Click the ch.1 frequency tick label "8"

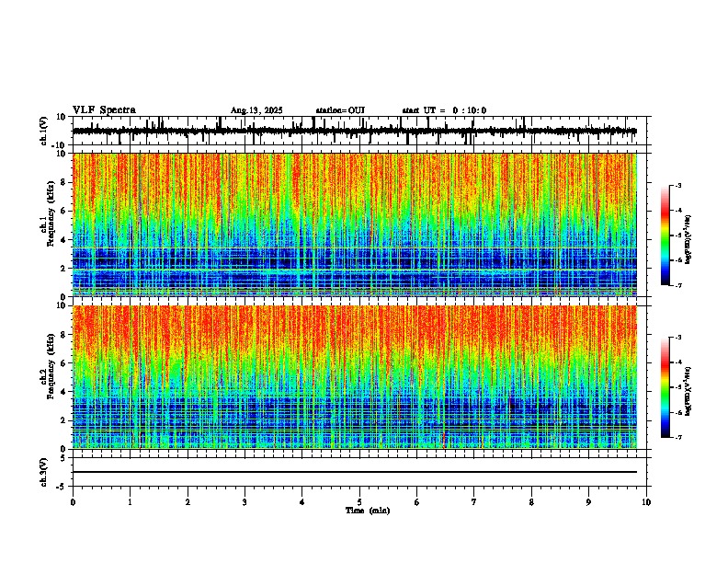(x=64, y=182)
